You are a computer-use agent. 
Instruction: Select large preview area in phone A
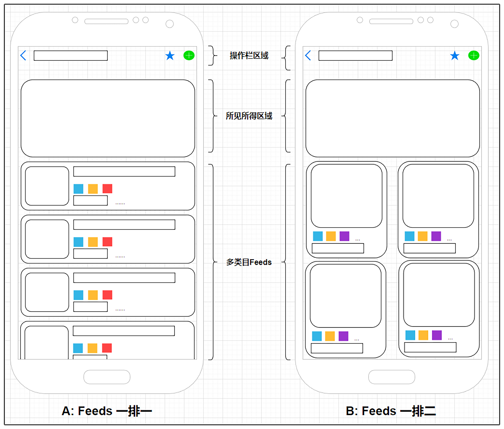tap(108, 118)
